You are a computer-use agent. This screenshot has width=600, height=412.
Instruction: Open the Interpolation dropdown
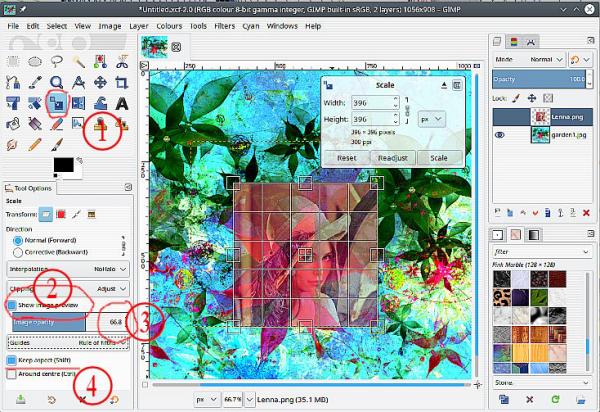click(x=68, y=269)
